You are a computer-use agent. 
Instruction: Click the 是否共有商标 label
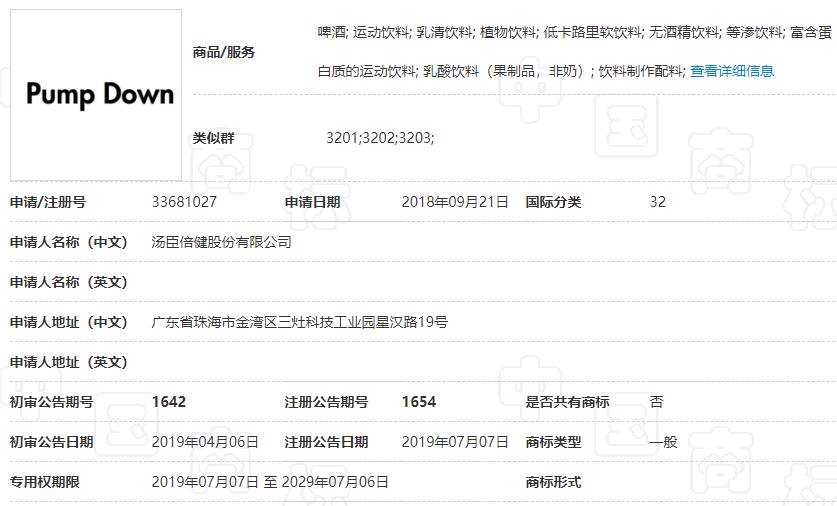pos(567,402)
